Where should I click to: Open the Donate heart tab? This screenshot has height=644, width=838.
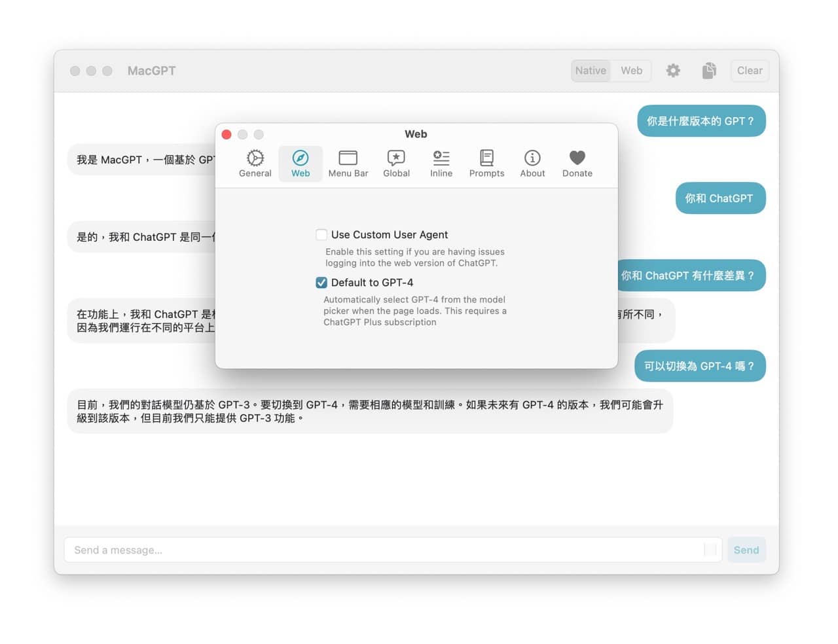pos(577,164)
